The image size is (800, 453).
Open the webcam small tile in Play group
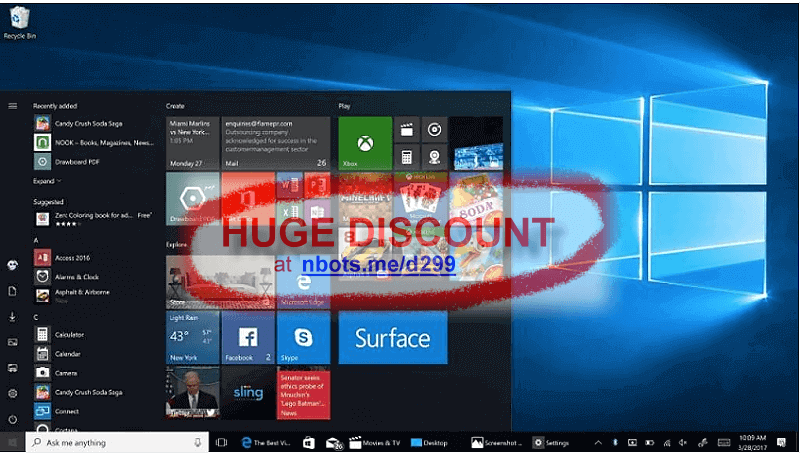(x=434, y=157)
